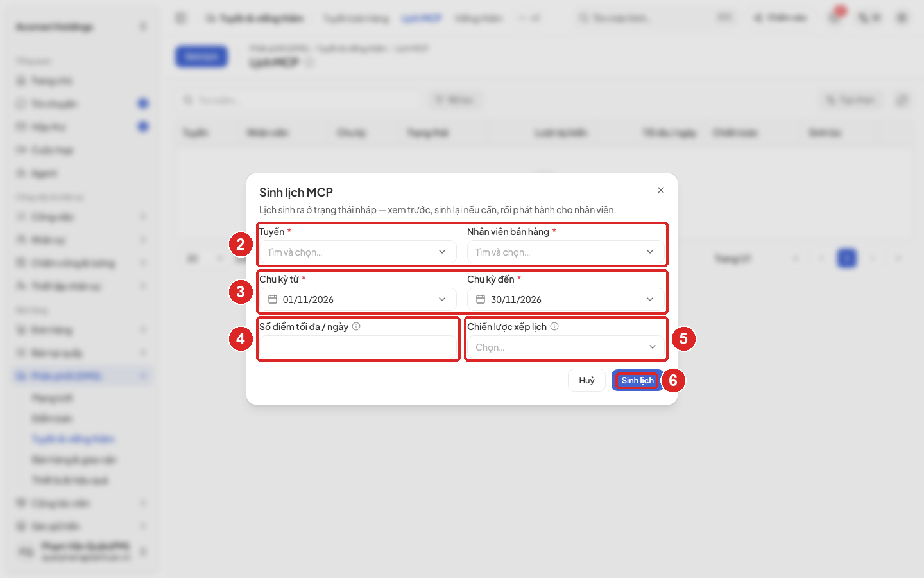
Task: Open the Nhân viên bán hàng dropdown
Action: (x=566, y=252)
